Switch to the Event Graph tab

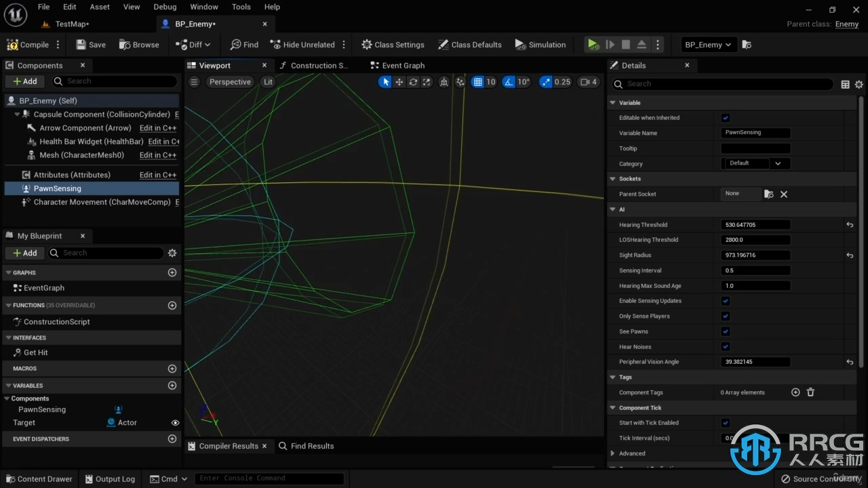click(397, 66)
